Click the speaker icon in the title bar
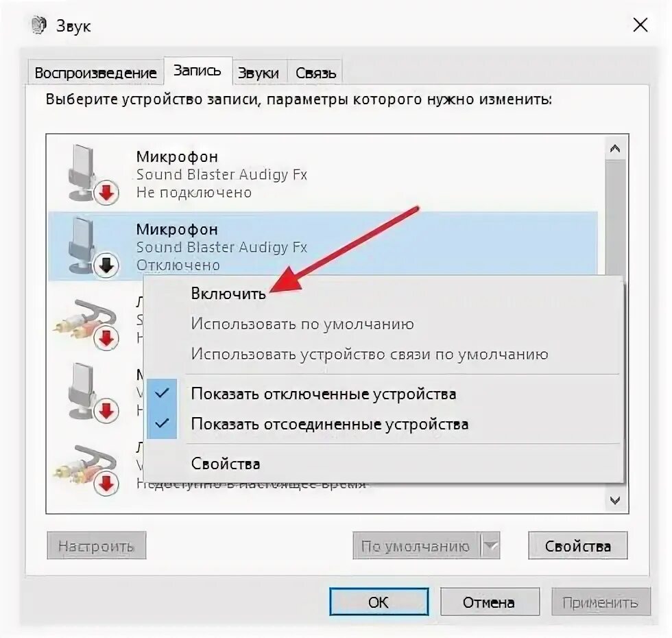Viewport: 672px width, 638px height. [39, 25]
